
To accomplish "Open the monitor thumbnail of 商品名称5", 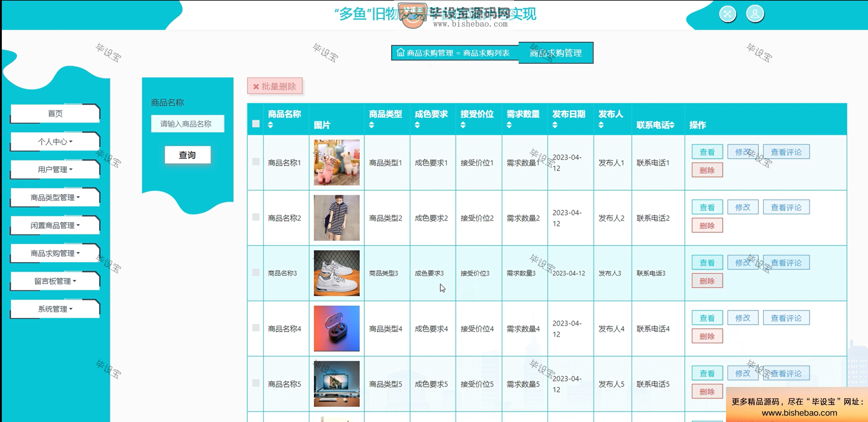I will pyautogui.click(x=337, y=384).
